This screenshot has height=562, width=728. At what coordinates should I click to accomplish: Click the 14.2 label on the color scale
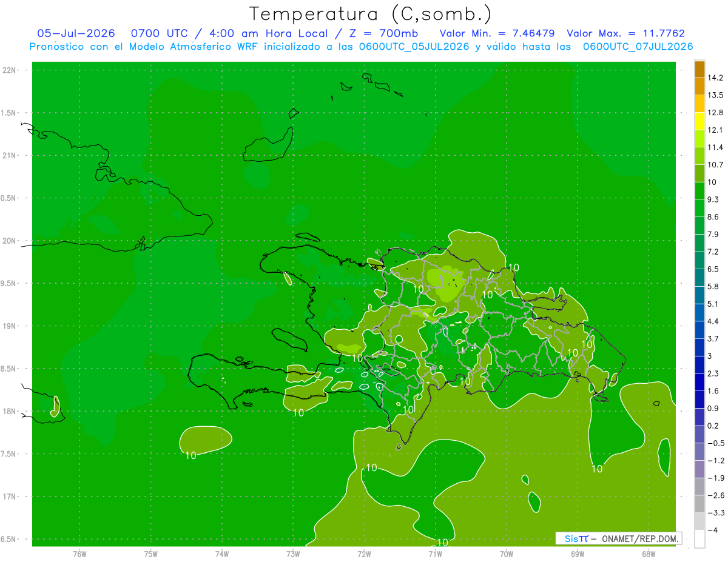click(x=715, y=78)
